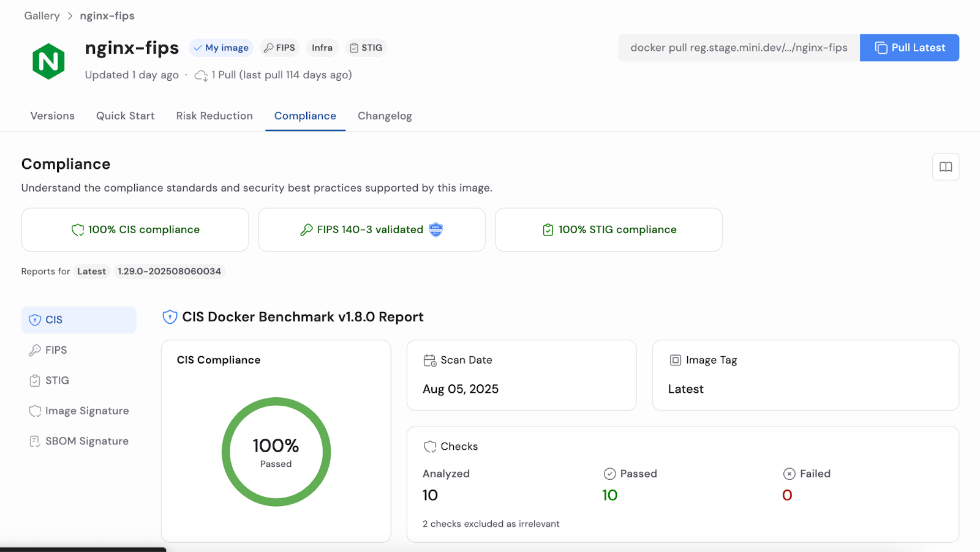Click the Scan Date calendar icon
Screen dimensions: 980x552
(x=430, y=360)
